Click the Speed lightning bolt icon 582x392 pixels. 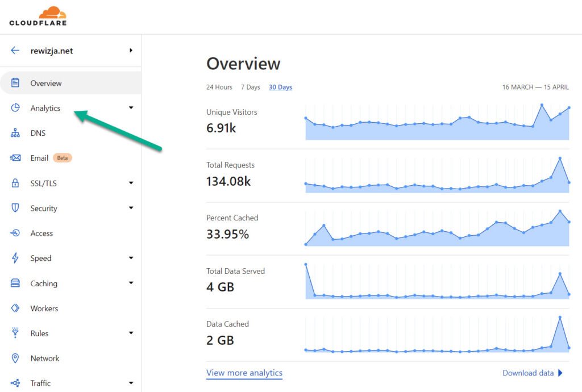pyautogui.click(x=15, y=258)
